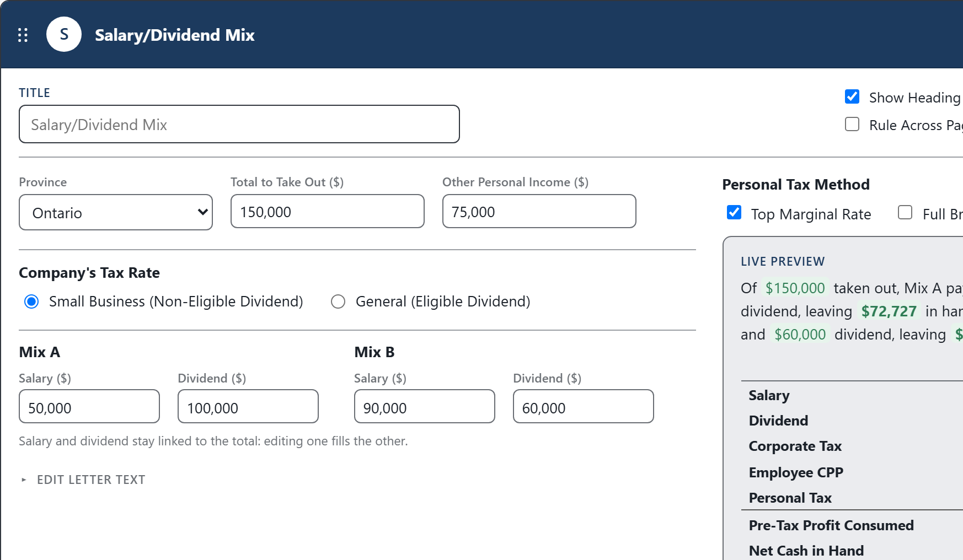
Task: Click the $60,000 dividend value in preview
Action: click(800, 335)
